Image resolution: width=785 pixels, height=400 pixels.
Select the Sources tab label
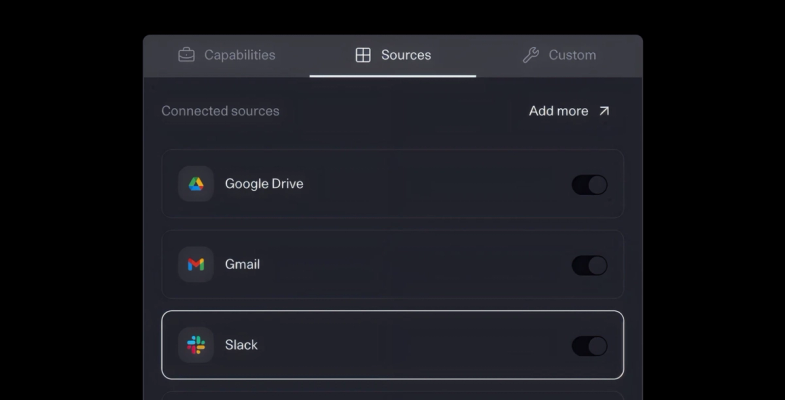coord(406,55)
